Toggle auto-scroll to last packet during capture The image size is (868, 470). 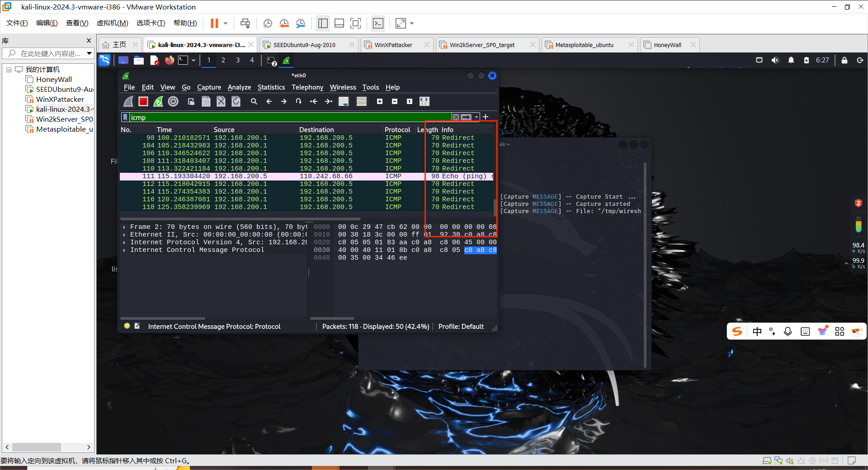coord(344,101)
